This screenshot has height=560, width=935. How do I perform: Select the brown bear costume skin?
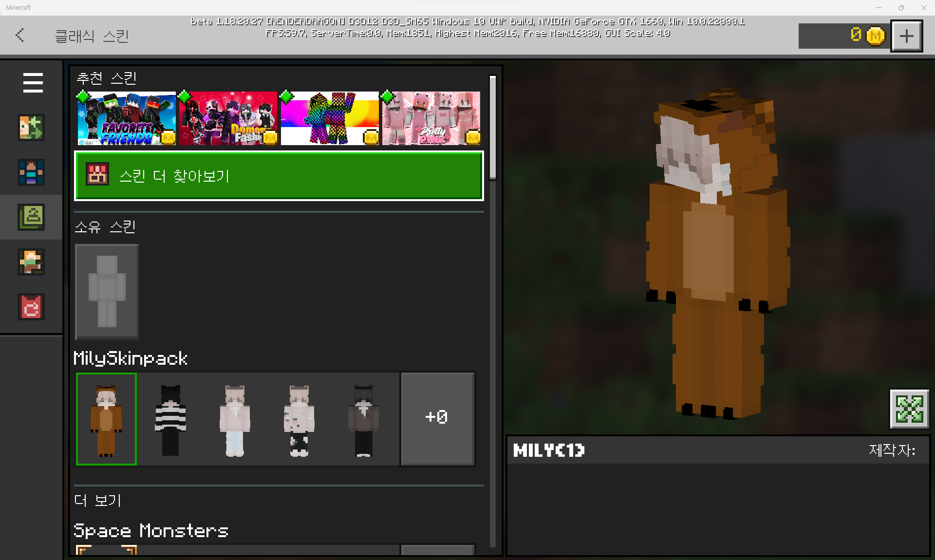(x=106, y=419)
